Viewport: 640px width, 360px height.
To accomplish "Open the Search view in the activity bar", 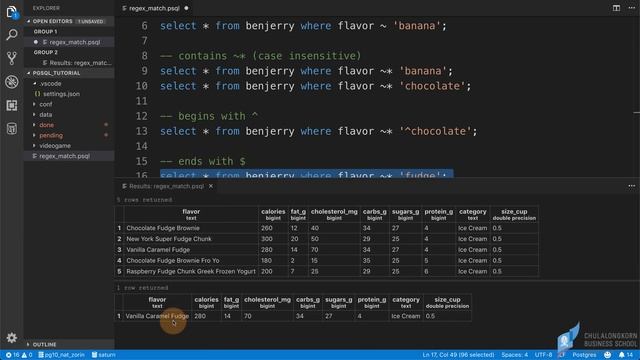I will pyautogui.click(x=12, y=35).
